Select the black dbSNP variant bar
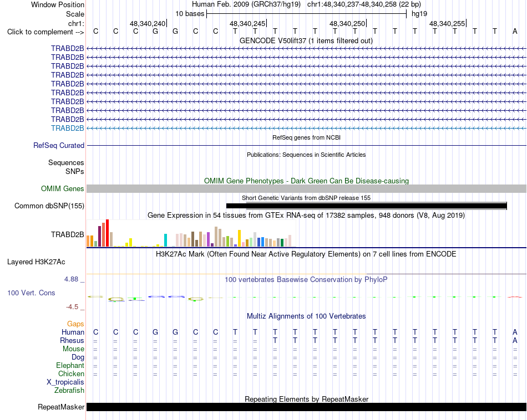This screenshot has width=527, height=420. tap(366, 206)
